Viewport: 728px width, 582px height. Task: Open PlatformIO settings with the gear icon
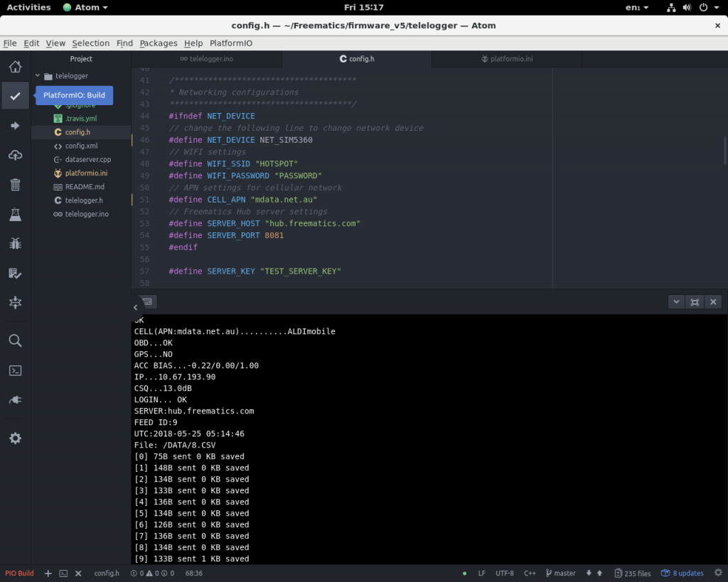pyautogui.click(x=15, y=438)
